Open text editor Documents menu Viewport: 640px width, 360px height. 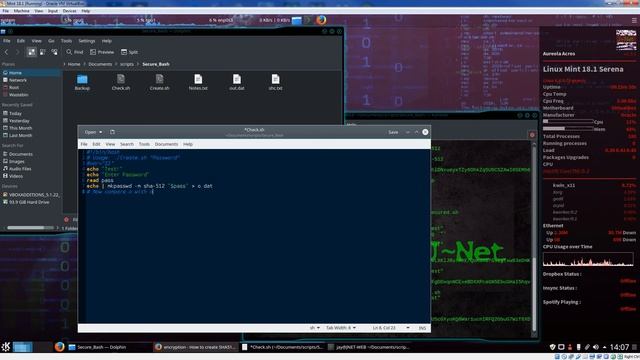pyautogui.click(x=166, y=144)
